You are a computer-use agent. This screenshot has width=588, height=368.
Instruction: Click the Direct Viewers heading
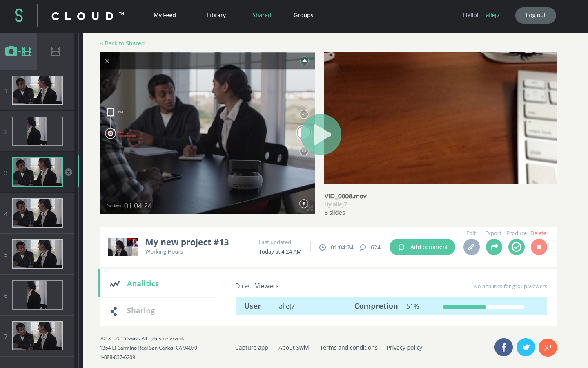pos(257,286)
